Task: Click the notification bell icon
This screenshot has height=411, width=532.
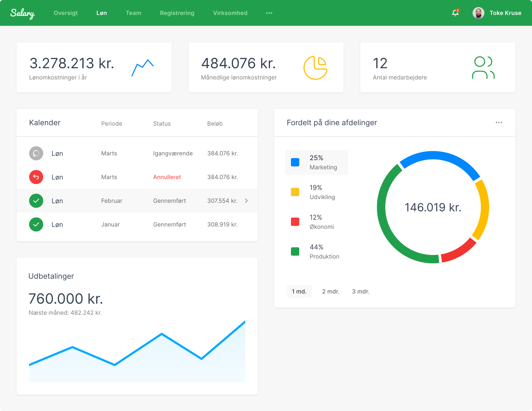Action: coord(455,13)
